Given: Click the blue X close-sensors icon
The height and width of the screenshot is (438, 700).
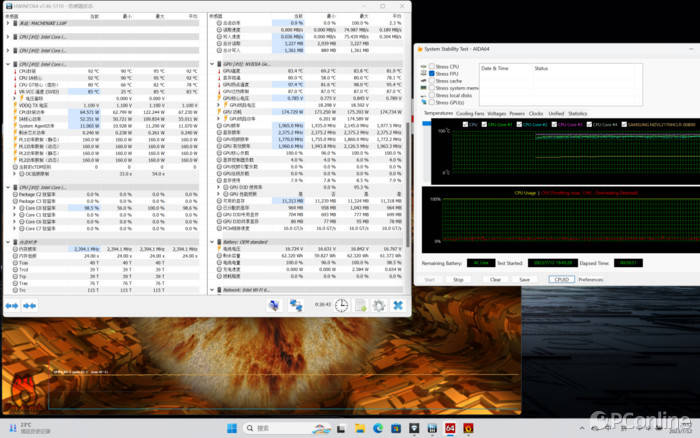Looking at the screenshot, I should (398, 305).
